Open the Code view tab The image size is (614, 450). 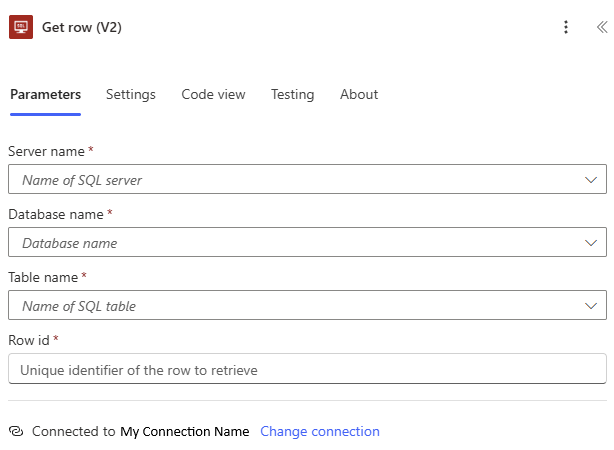[213, 94]
